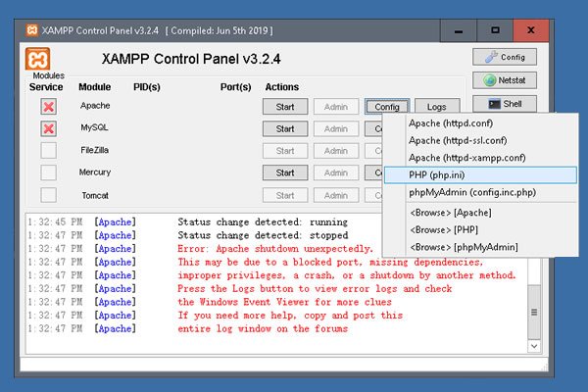Click the PID(s) column header
The image size is (588, 392).
point(147,87)
